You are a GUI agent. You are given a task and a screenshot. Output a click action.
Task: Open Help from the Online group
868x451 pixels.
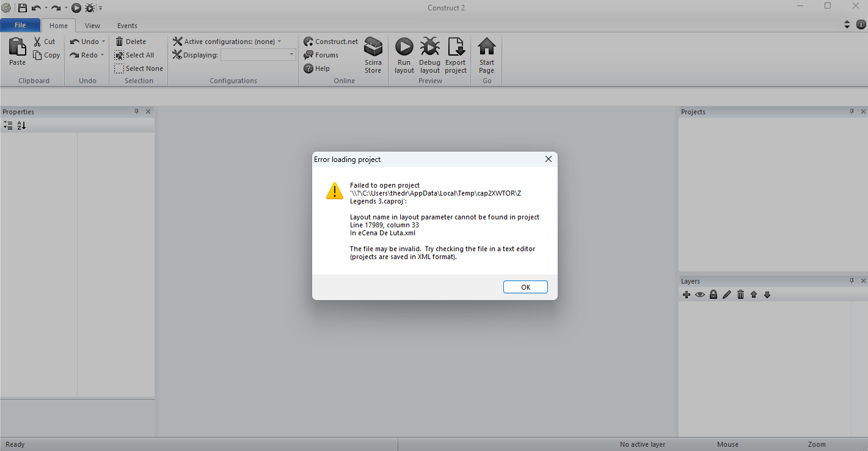click(x=316, y=68)
